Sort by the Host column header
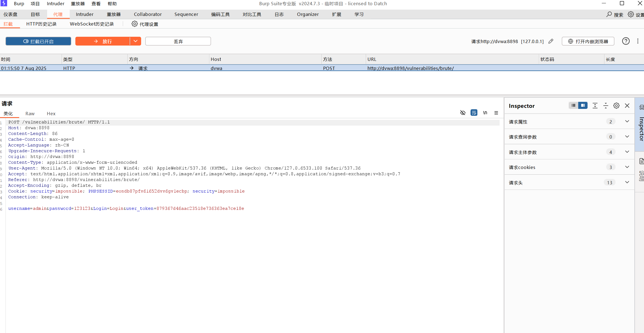Screen dimensions: 644x333 point(265,59)
